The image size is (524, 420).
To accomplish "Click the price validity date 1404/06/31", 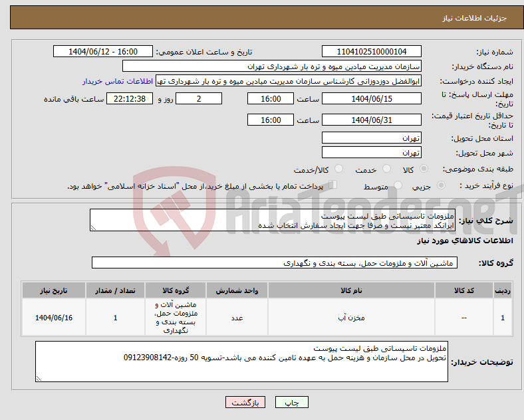I will coord(371,120).
